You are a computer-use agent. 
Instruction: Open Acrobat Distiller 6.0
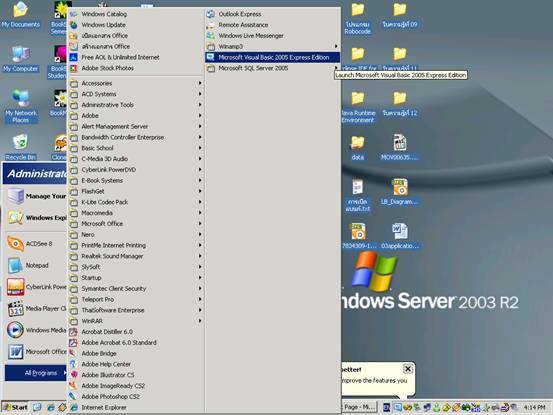click(x=136, y=331)
